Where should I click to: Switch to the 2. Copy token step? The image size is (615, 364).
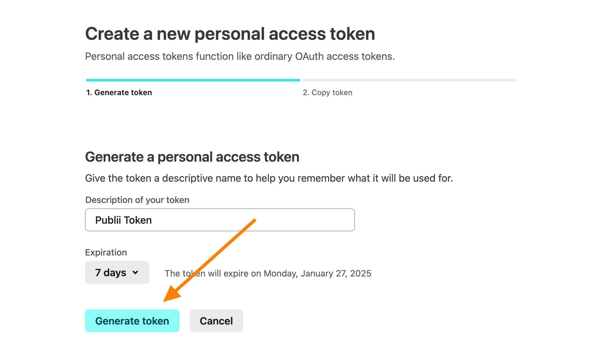(x=328, y=92)
